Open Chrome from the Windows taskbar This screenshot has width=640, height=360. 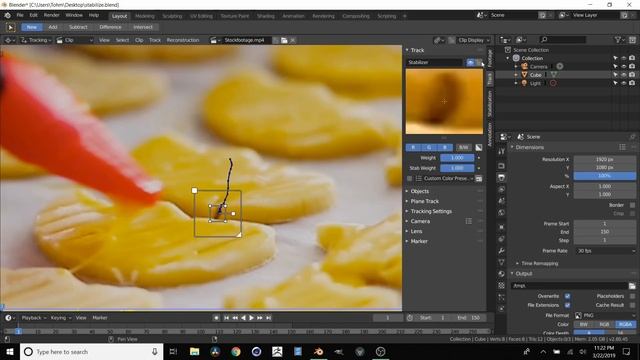236,351
